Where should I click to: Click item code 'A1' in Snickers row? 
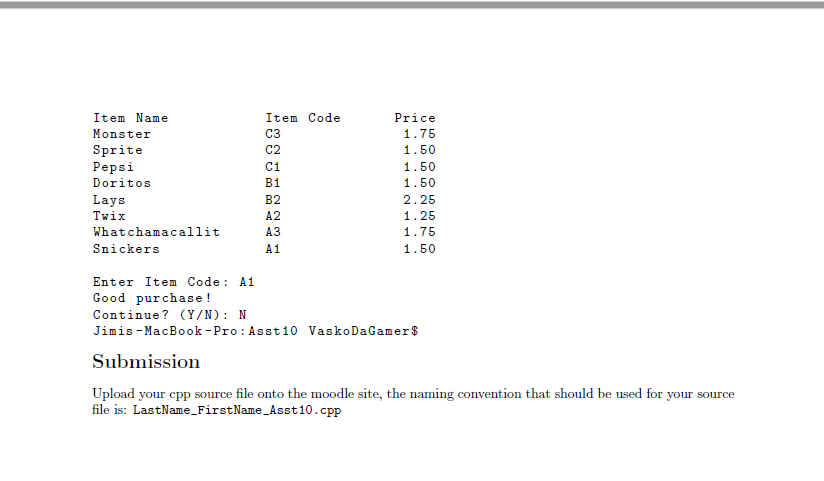[x=273, y=249]
